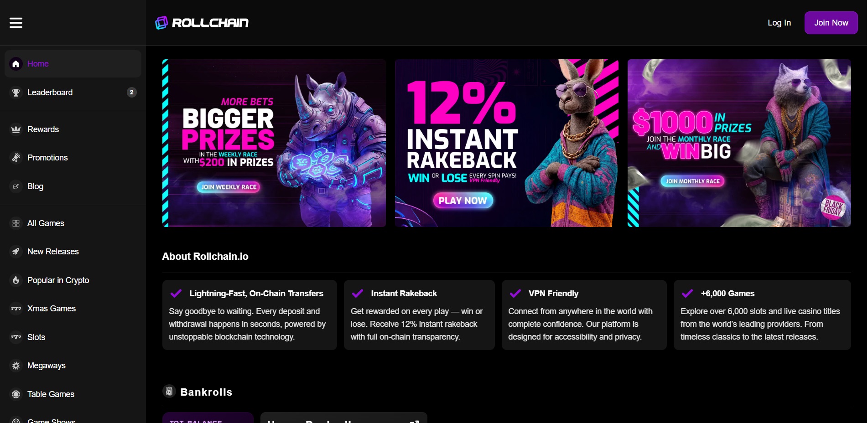Click the Join Monthly Race button
Image resolution: width=868 pixels, height=423 pixels.
[x=692, y=181]
